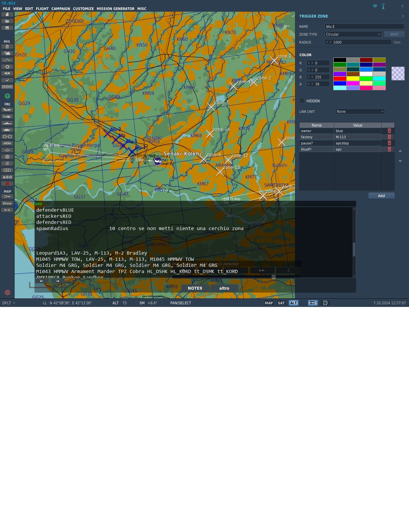The image size is (409, 532).
Task: Pick the yellow color swatch
Action: [353, 79]
